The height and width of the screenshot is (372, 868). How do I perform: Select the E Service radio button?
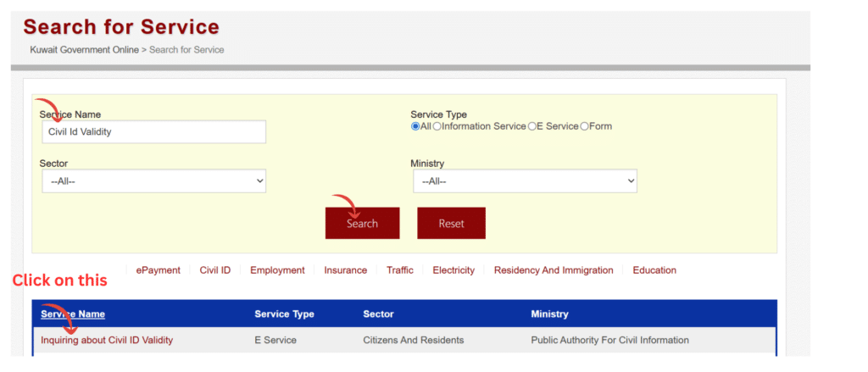point(532,126)
